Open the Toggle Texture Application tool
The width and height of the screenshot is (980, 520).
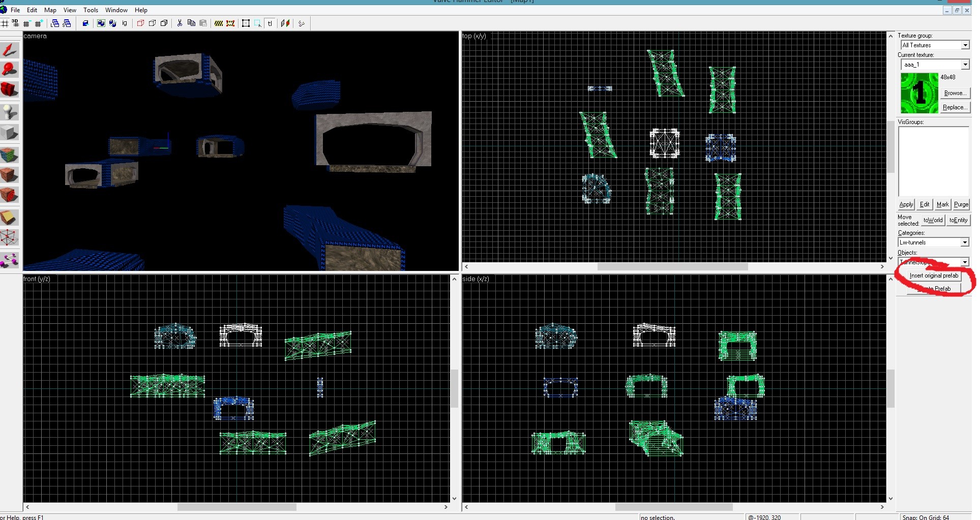(x=10, y=155)
